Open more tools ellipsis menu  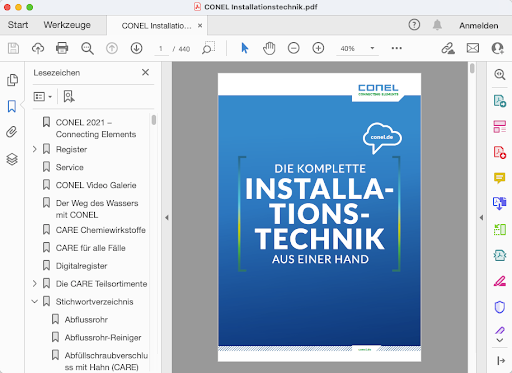(397, 48)
